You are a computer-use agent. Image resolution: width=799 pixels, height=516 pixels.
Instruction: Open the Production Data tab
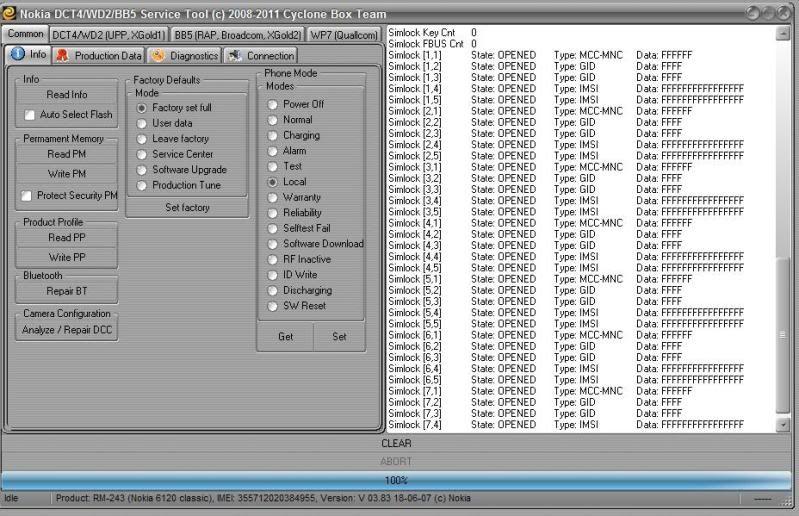[99, 56]
